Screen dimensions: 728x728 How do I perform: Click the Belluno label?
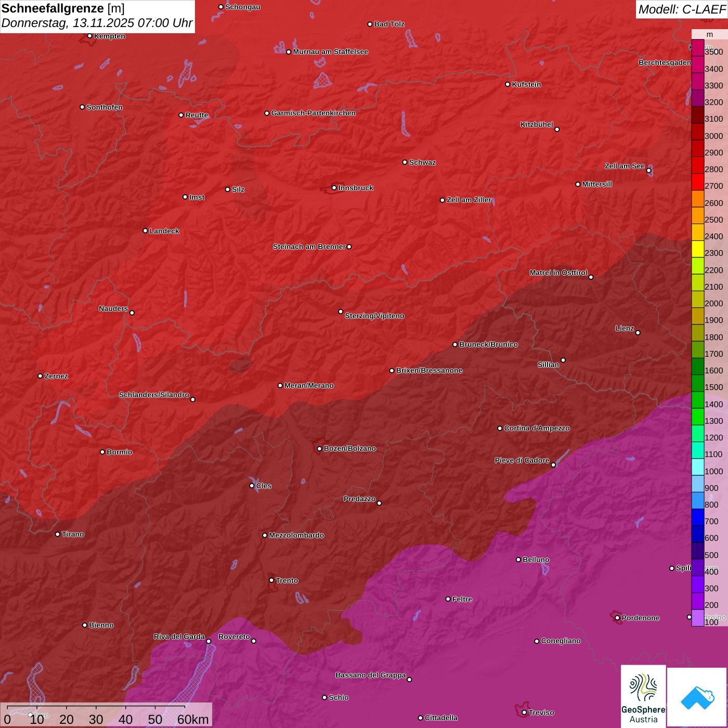pyautogui.click(x=536, y=560)
